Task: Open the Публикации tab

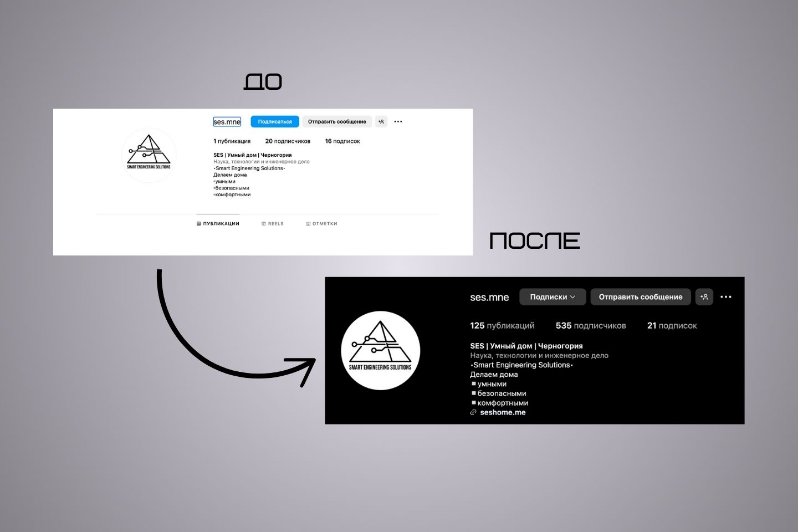Action: [x=218, y=224]
